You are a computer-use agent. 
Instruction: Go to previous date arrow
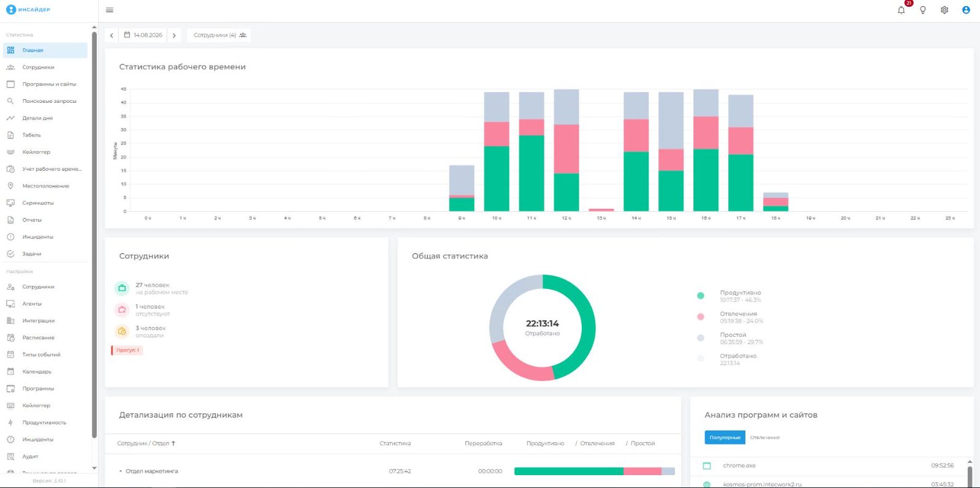pos(111,36)
